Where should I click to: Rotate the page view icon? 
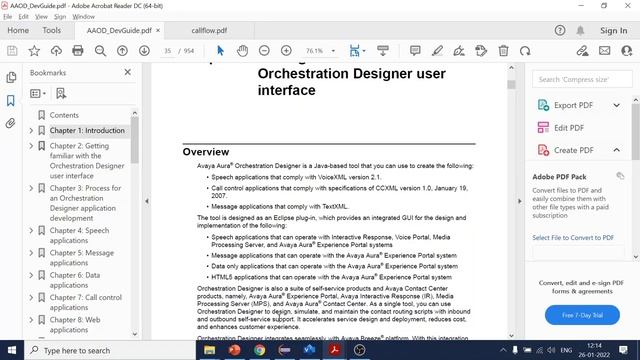[x=525, y=51]
